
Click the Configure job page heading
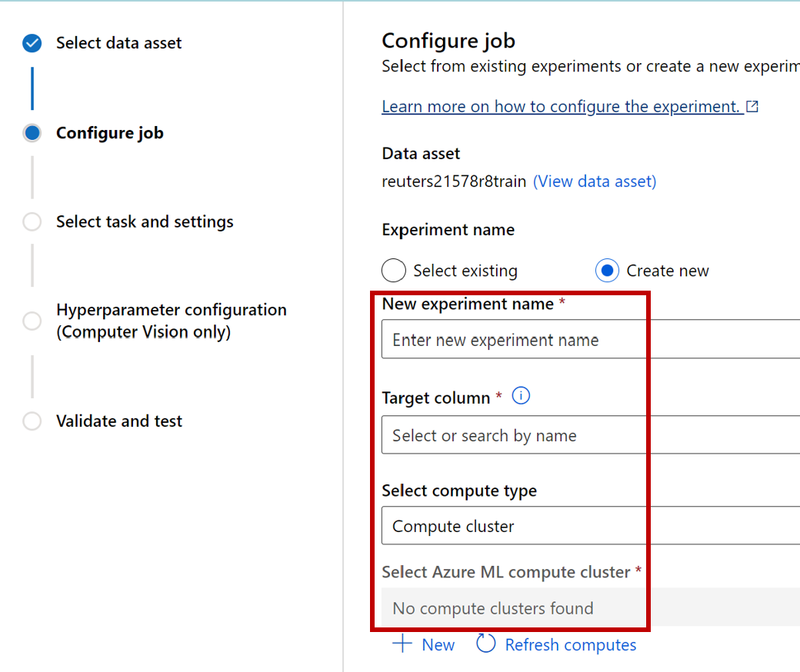pyautogui.click(x=448, y=41)
